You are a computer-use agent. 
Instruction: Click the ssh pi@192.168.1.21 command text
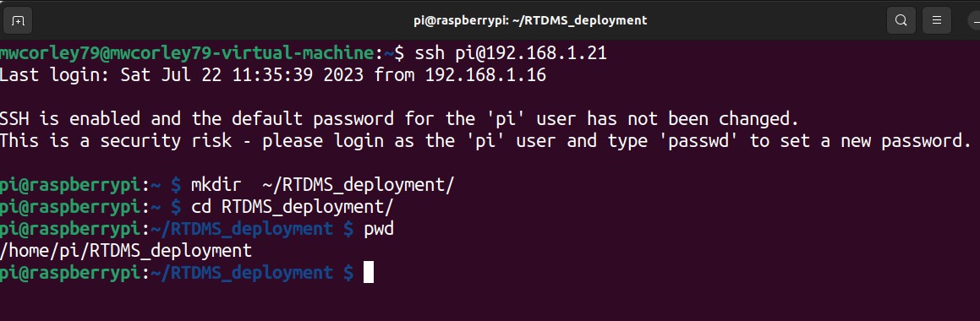[512, 54]
